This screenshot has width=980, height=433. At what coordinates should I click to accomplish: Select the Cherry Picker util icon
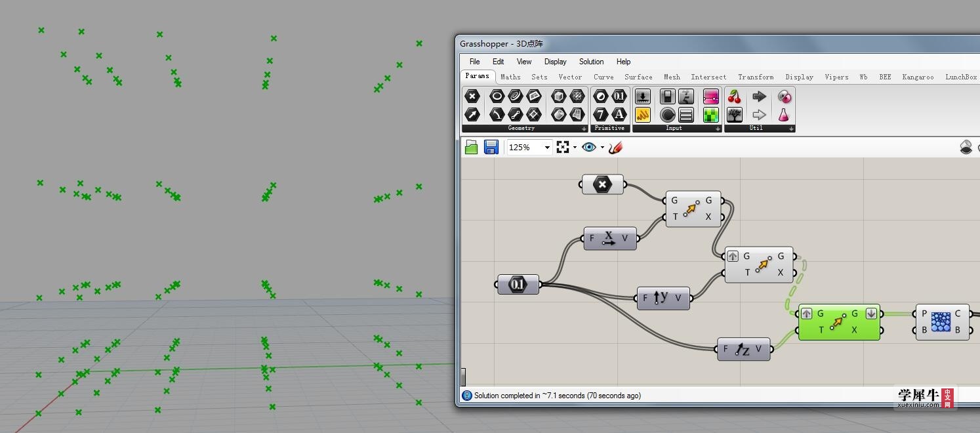tap(735, 96)
